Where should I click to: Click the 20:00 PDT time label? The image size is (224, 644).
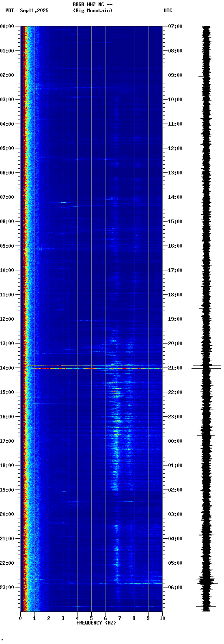pyautogui.click(x=7, y=514)
